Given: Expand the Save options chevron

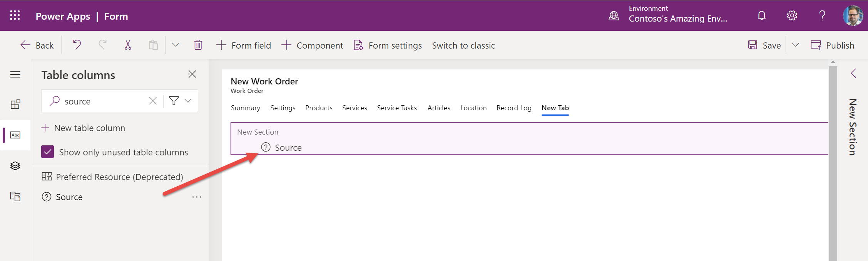Looking at the screenshot, I should [x=796, y=45].
